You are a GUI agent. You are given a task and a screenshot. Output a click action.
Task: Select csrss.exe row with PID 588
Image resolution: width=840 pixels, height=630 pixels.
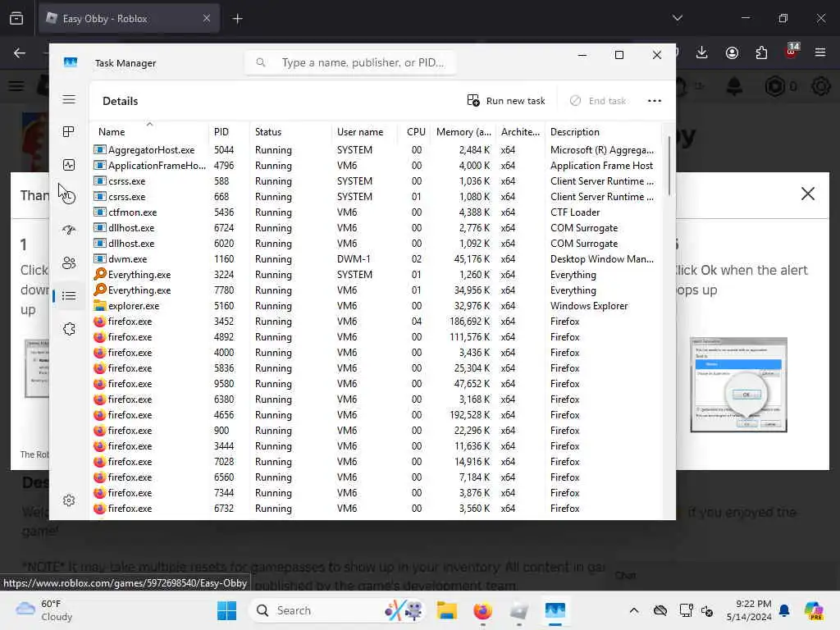click(377, 181)
